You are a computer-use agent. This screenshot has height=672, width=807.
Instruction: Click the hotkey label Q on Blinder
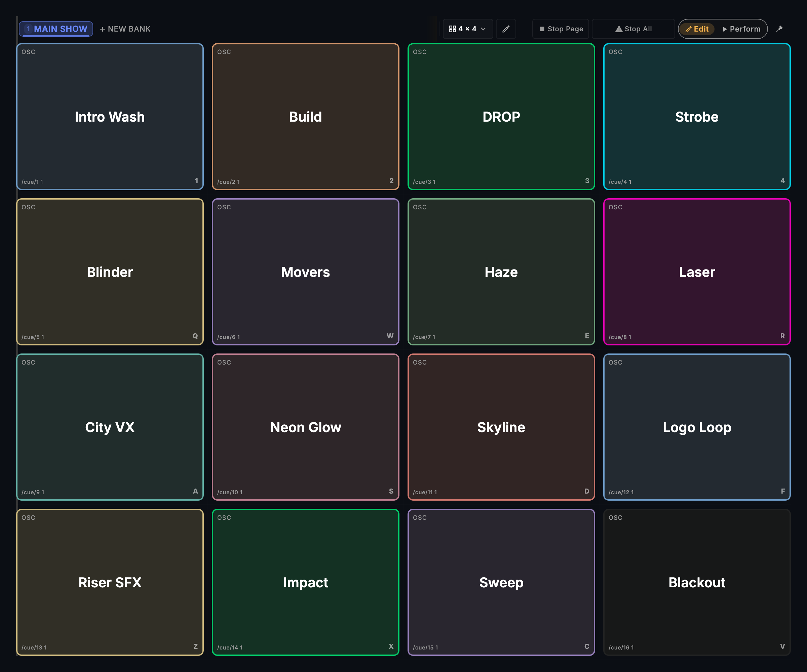click(x=195, y=336)
